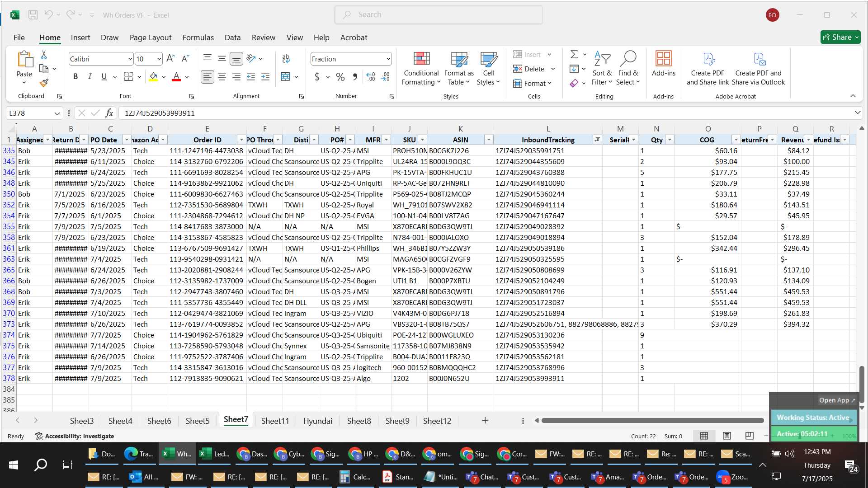
Task: Expand the formula bar chevron
Action: [857, 113]
